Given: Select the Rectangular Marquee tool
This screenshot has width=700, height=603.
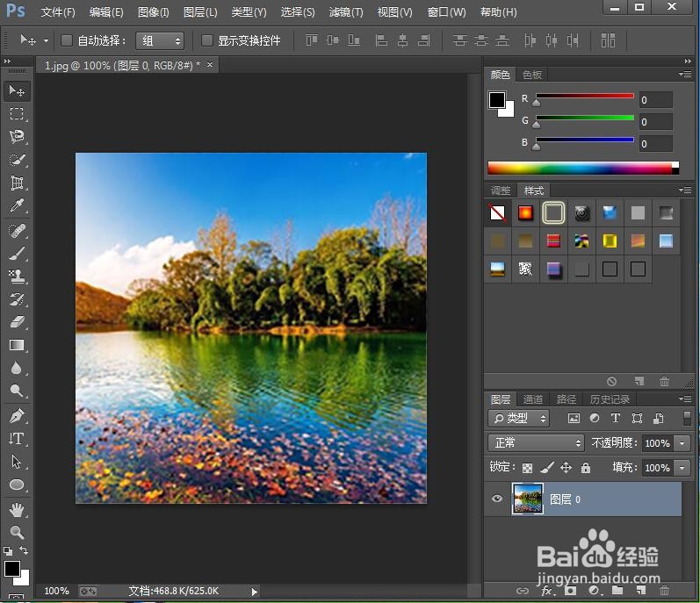Looking at the screenshot, I should (17, 114).
